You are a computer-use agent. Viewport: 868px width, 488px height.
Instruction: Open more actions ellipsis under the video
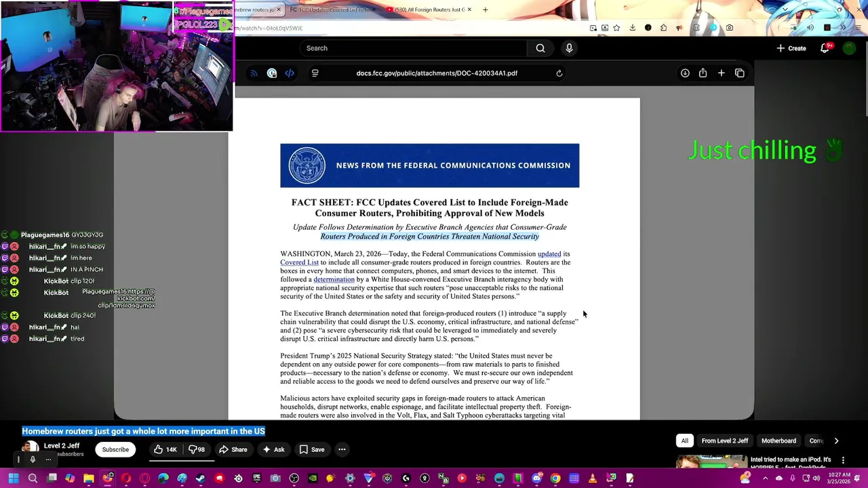(342, 449)
